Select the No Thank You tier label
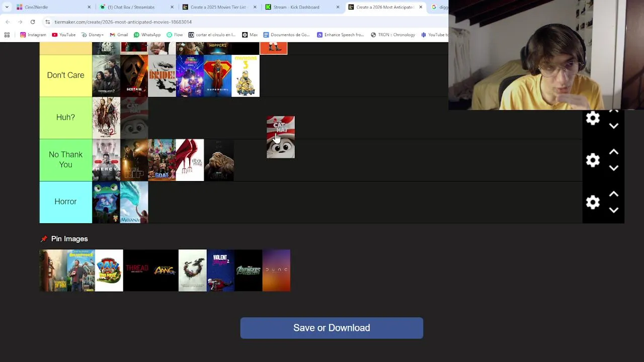Screen dimensions: 644x362 [x=65, y=160]
